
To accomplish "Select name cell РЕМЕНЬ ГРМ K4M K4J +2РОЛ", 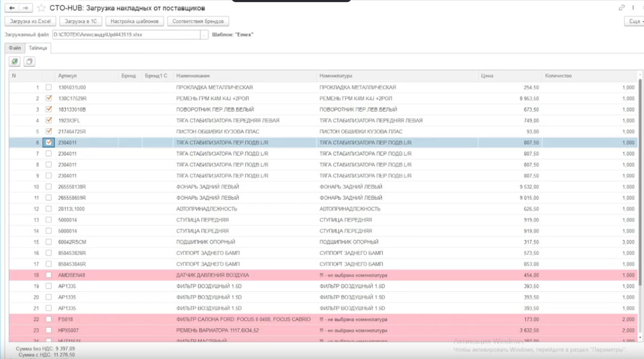I will pos(245,99).
